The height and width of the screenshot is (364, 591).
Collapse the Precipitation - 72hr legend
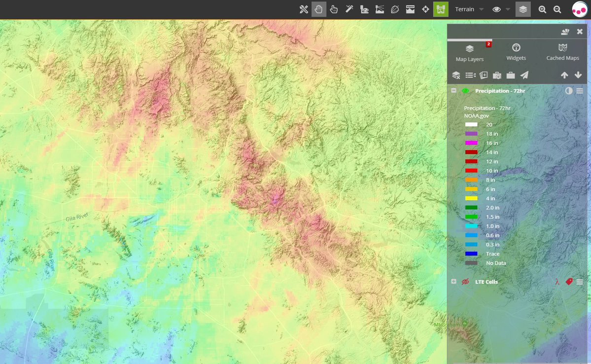453,91
